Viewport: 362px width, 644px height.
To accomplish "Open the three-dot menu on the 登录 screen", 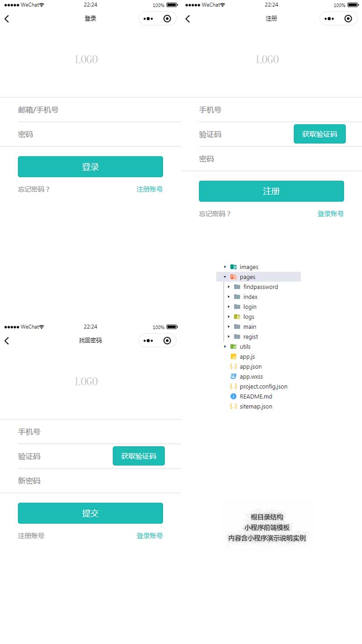I will [x=148, y=19].
